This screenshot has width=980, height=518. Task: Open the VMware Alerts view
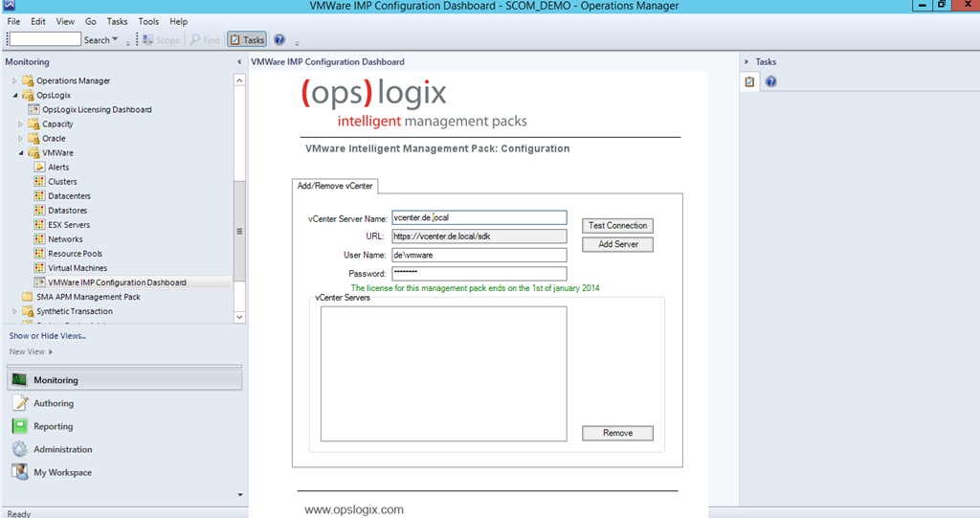pos(57,168)
